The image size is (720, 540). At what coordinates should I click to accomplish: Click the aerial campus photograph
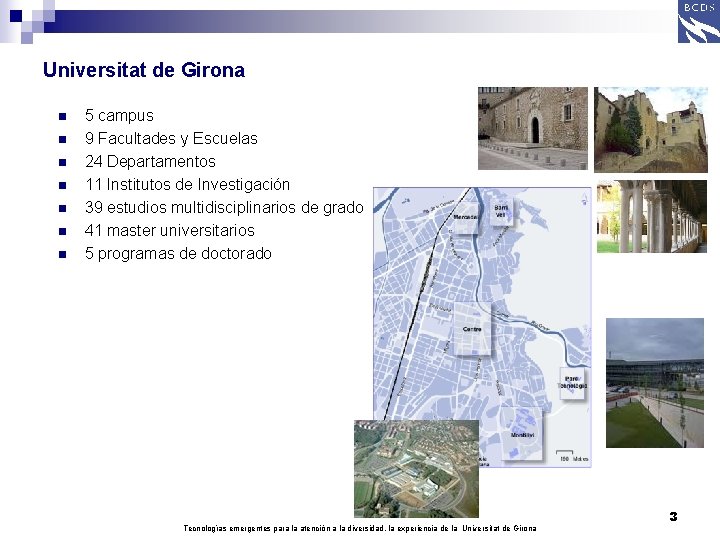click(416, 469)
